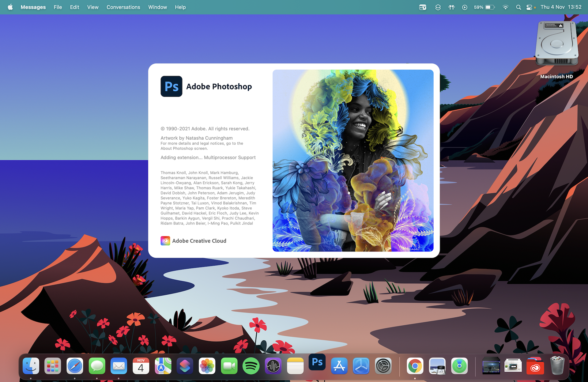
Task: Open the Mail app in the Dock
Action: [x=119, y=366]
